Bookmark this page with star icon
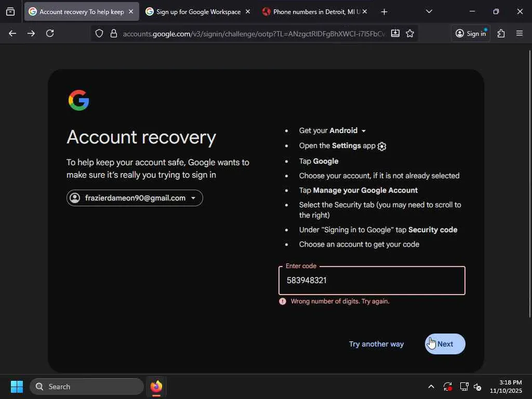This screenshot has height=399, width=532. pos(410,33)
